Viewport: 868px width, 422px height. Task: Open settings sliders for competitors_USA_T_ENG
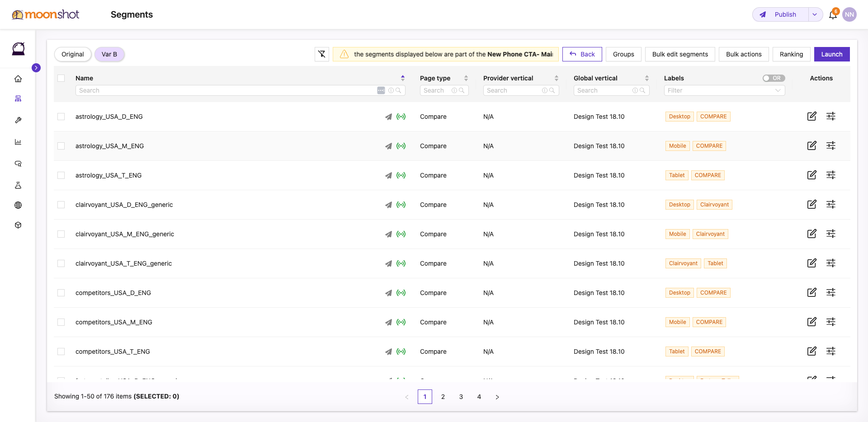831,351
